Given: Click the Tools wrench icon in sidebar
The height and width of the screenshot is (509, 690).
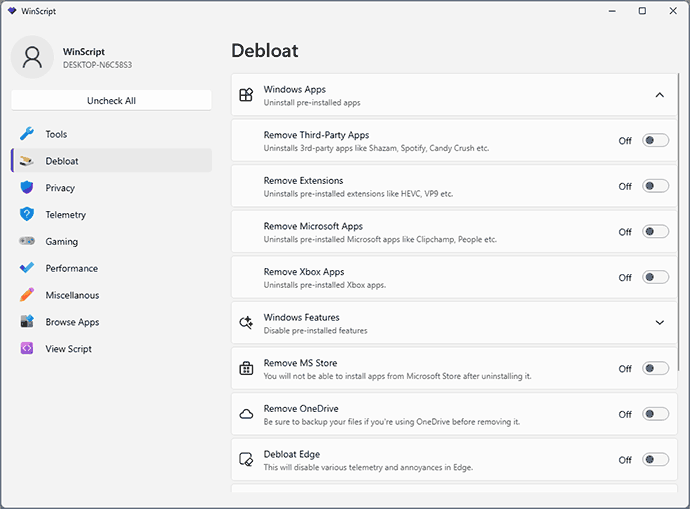Looking at the screenshot, I should click(27, 134).
